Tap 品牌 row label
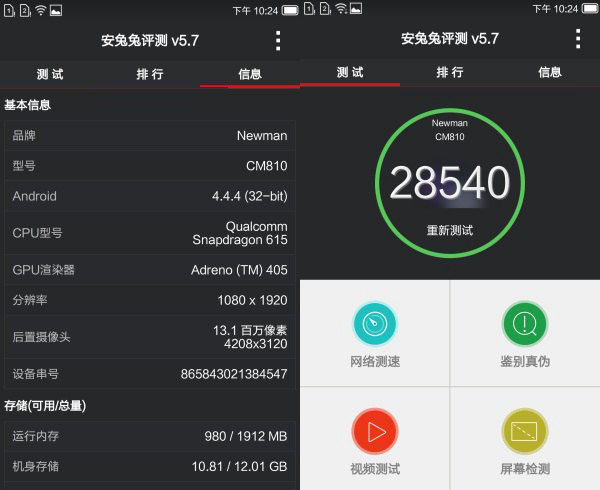The width and height of the screenshot is (600, 490). [24, 135]
